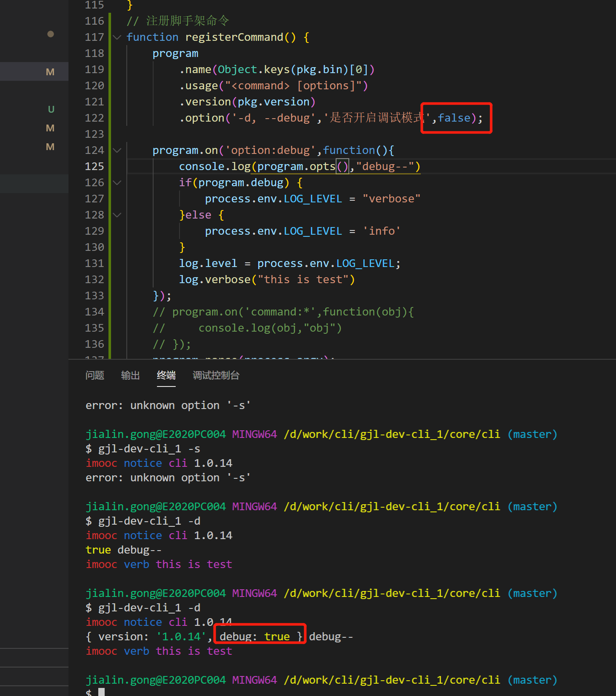The image size is (616, 696).
Task: Click line number 117 in the gutter
Action: pos(94,37)
